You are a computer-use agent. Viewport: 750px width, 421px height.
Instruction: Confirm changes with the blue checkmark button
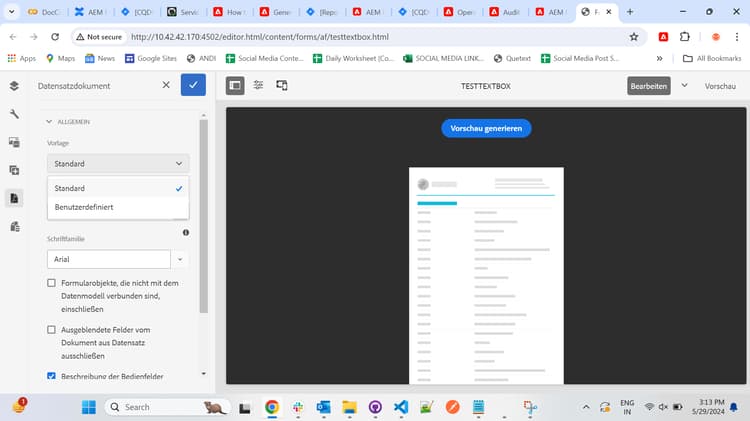(x=193, y=85)
